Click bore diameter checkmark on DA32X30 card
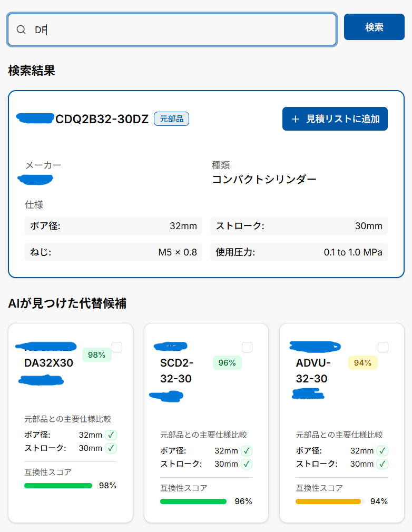 111,435
